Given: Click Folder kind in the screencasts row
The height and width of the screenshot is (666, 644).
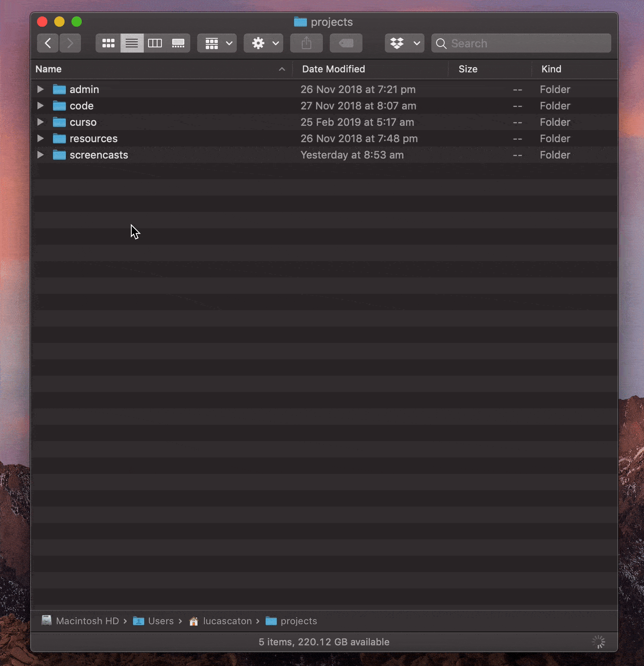Looking at the screenshot, I should (555, 155).
